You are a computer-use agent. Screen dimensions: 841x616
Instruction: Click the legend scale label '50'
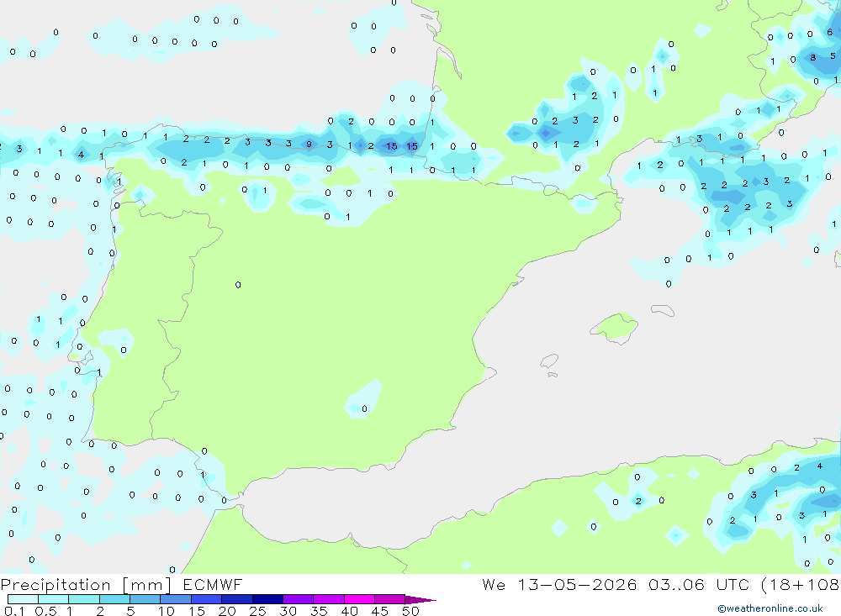[x=410, y=611]
